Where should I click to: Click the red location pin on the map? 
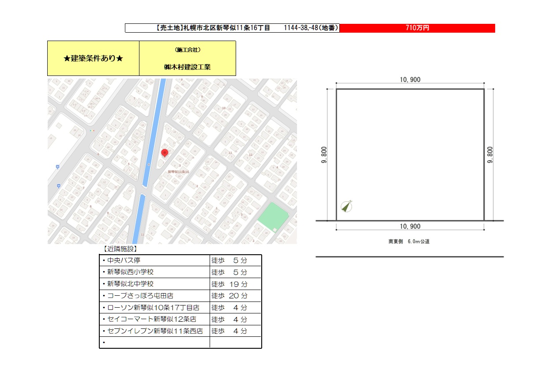(165, 153)
